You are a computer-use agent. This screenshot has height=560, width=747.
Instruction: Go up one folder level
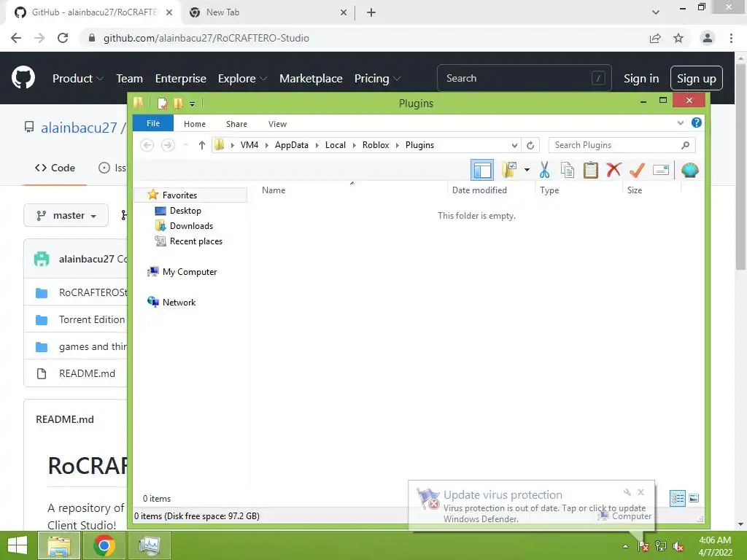[x=201, y=145]
